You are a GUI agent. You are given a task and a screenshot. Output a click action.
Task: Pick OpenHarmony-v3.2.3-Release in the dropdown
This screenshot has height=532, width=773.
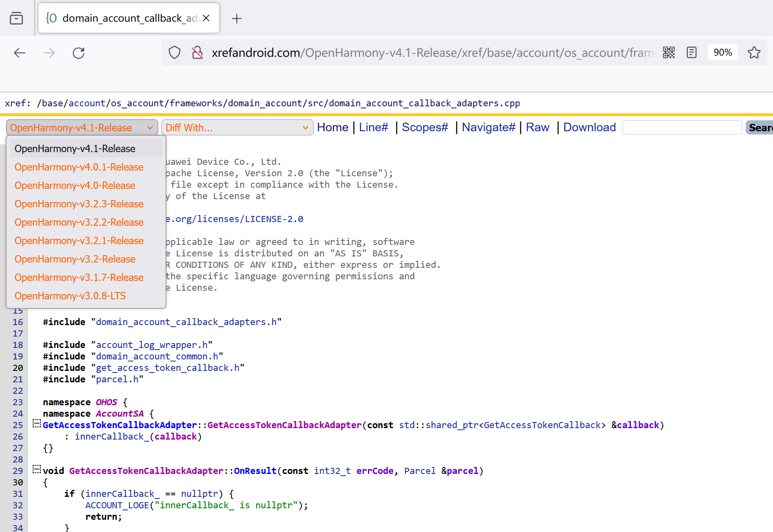click(79, 204)
